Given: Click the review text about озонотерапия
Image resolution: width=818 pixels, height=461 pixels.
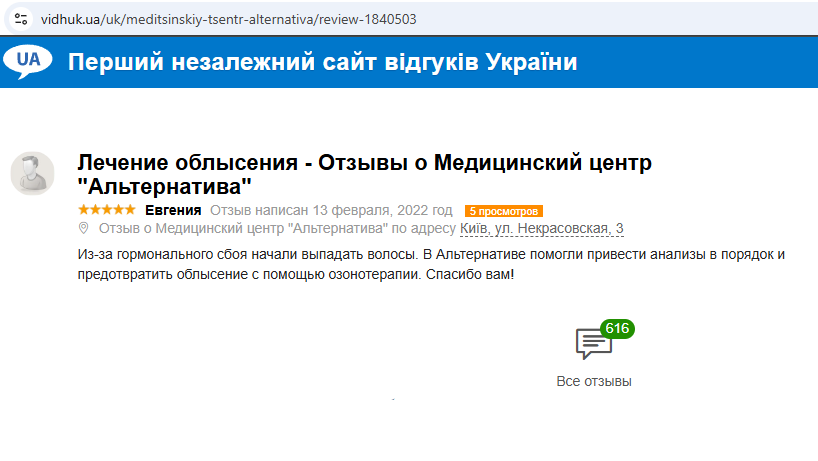Looking at the screenshot, I should (x=430, y=263).
